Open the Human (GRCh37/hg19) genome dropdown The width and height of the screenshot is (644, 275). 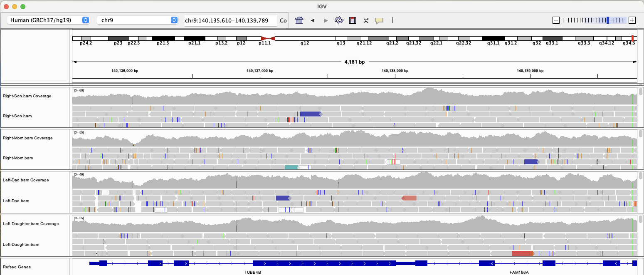pos(49,20)
